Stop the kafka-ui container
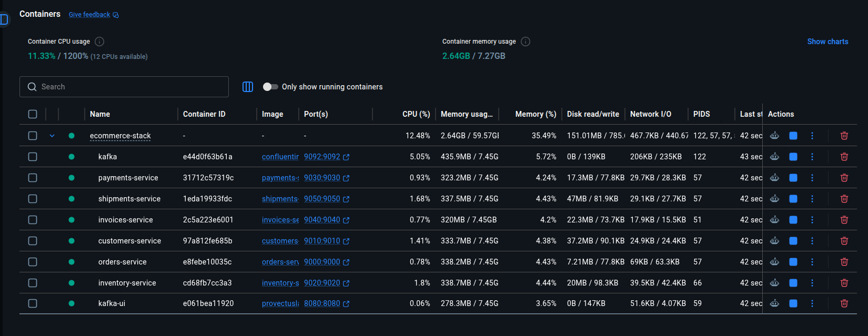The width and height of the screenshot is (868, 336). [793, 303]
